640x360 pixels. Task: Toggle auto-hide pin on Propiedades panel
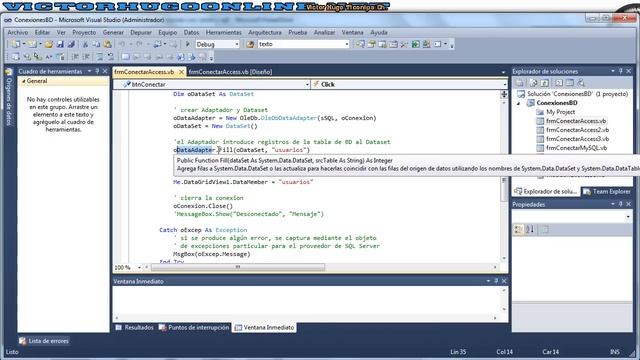(x=620, y=204)
